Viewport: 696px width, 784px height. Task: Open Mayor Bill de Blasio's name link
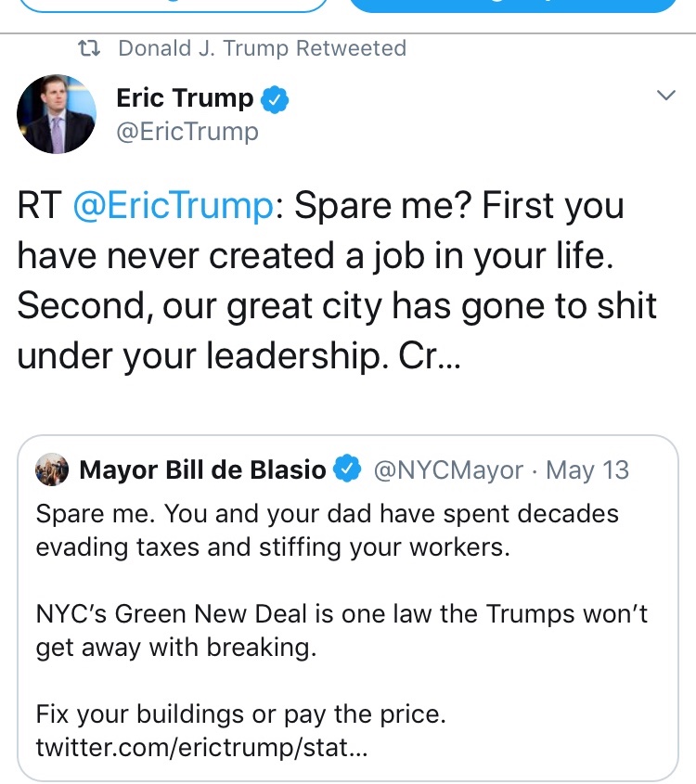(x=203, y=470)
